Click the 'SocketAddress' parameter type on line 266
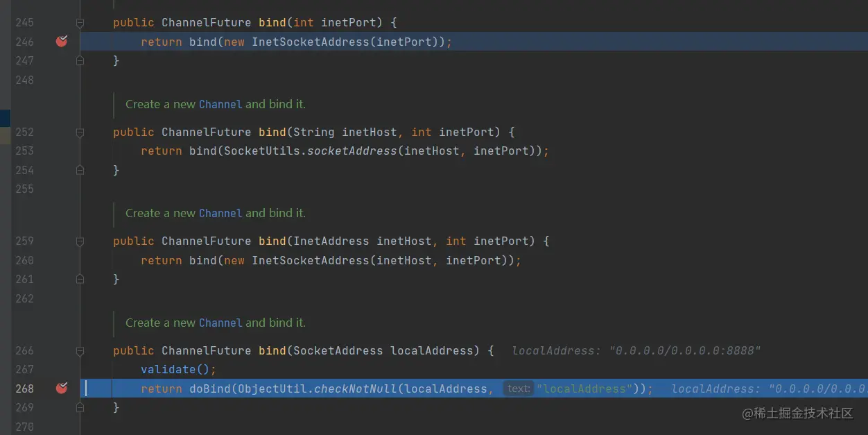 pos(338,350)
